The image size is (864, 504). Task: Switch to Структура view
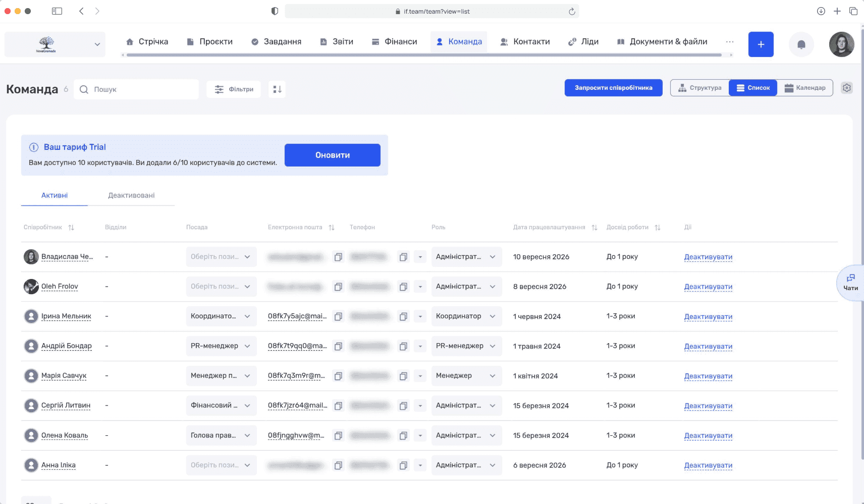point(699,88)
